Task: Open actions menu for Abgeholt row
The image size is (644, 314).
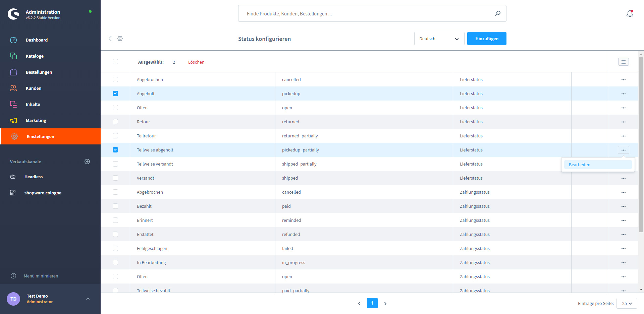Action: [x=624, y=94]
